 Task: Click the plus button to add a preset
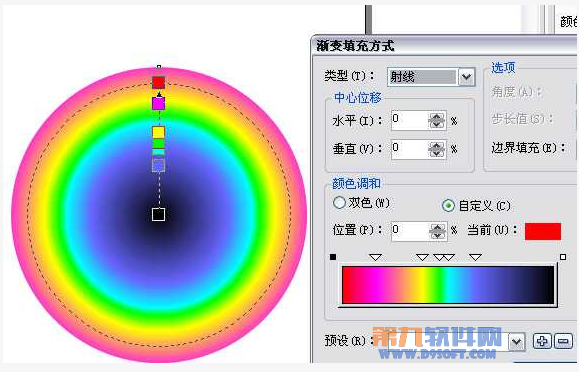(x=542, y=341)
